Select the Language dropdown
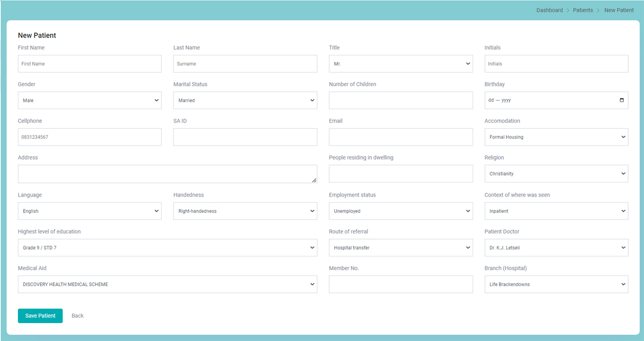Image resolution: width=644 pixels, height=341 pixels. [90, 211]
